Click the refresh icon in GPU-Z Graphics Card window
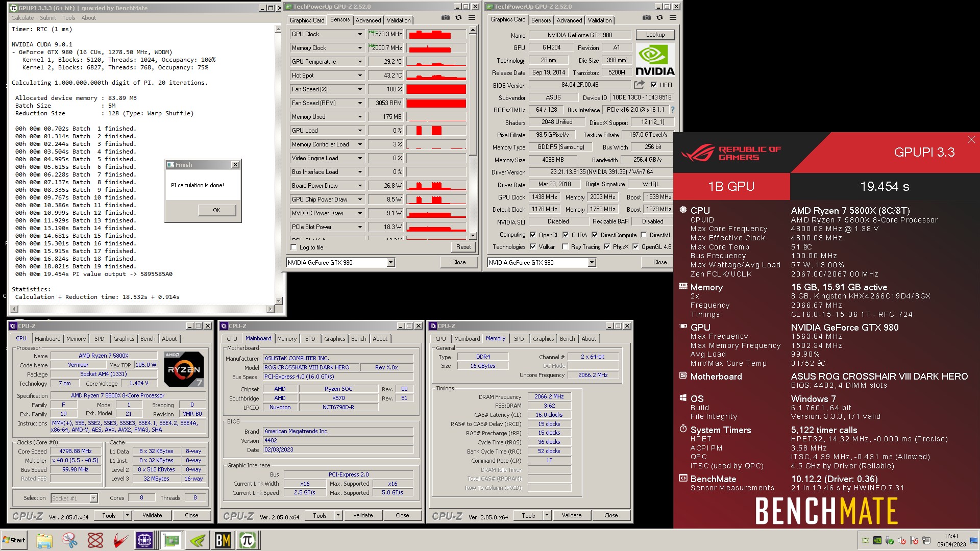 click(659, 18)
